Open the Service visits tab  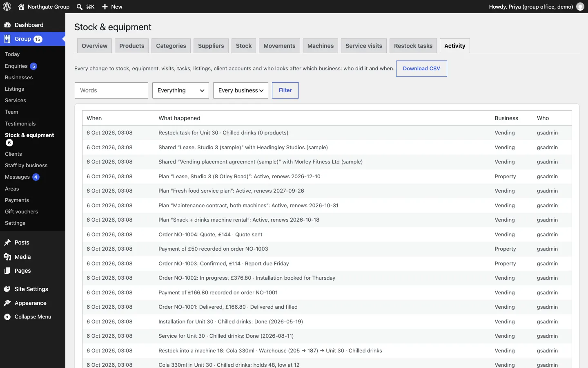[x=363, y=46]
